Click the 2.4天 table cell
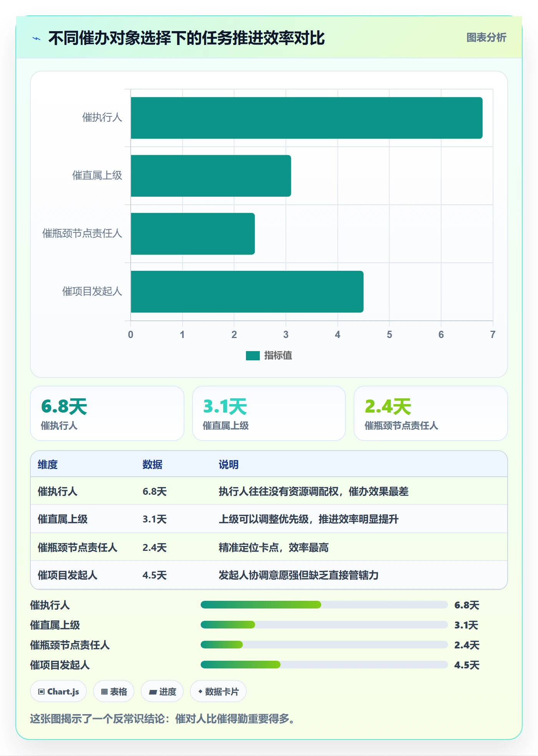This screenshot has height=756, width=538. tap(154, 547)
